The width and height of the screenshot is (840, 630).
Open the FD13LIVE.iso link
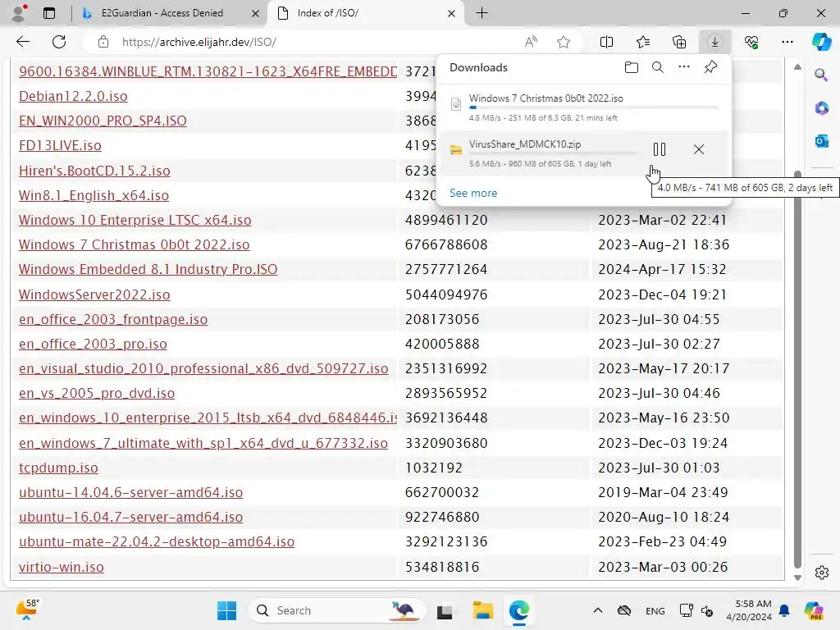[x=60, y=145]
